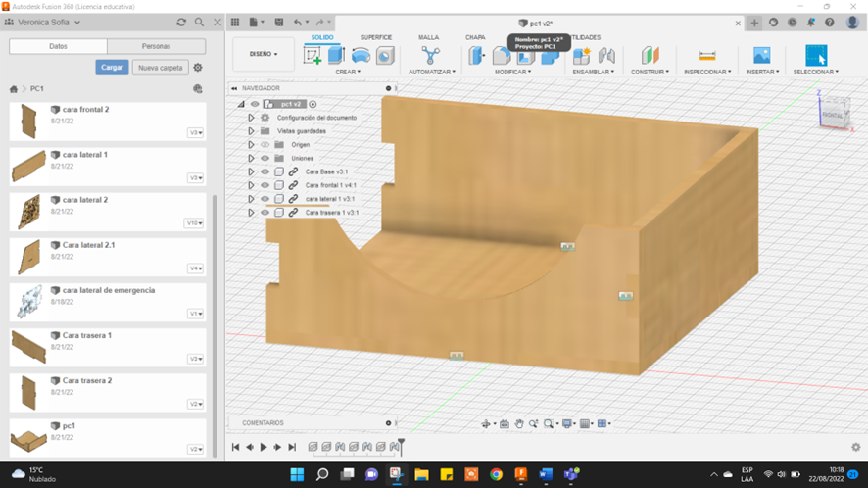Screen dimensions: 868x488
Task: Open version dropdown for cara lateral 2
Action: pyautogui.click(x=194, y=223)
